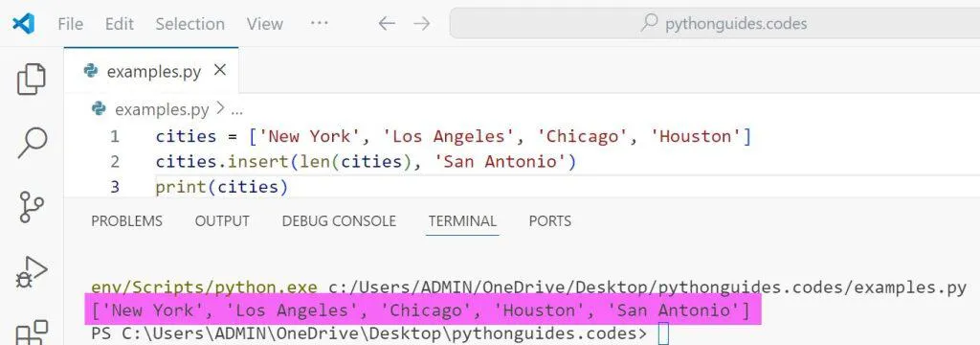Click the print call on line 3
The image size is (980, 345).
click(181, 187)
